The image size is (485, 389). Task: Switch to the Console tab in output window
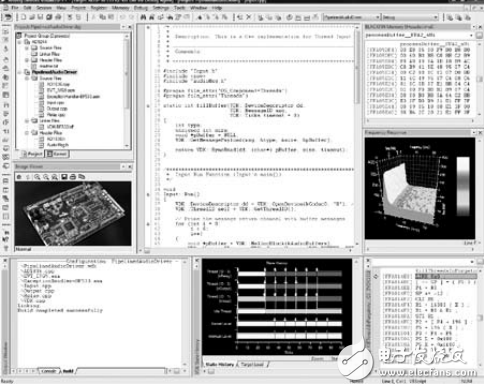coord(49,371)
